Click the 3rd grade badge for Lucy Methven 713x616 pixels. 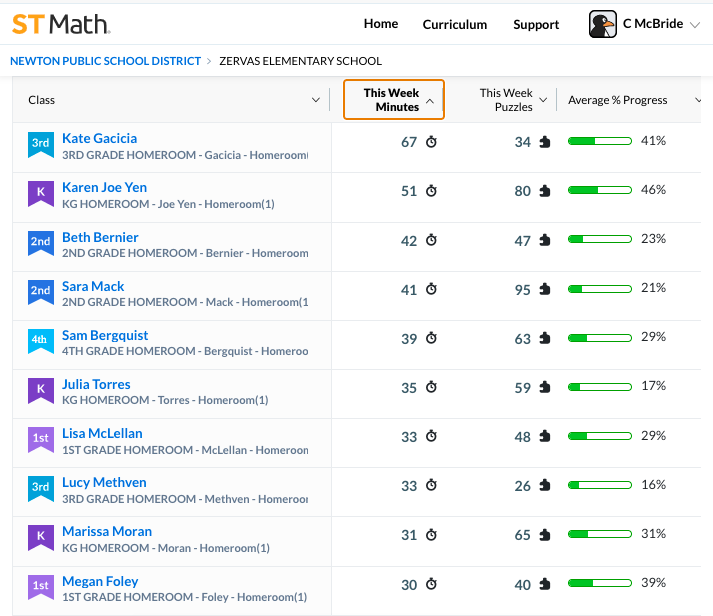coord(41,489)
